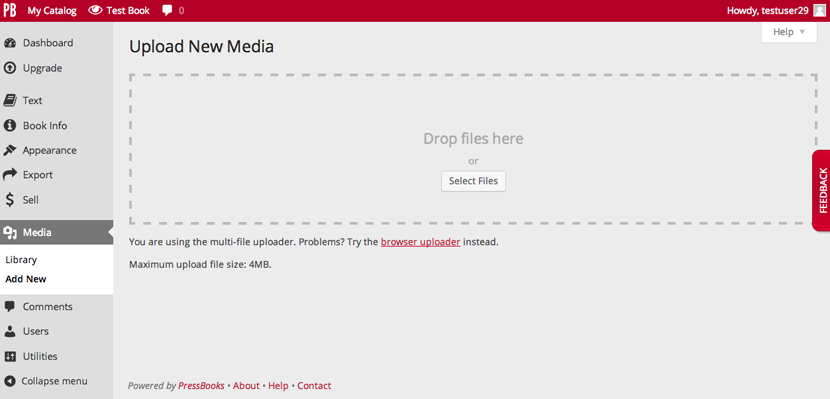Click the Dashboard gauge icon
Viewport: 830px width, 399px height.
click(x=10, y=43)
